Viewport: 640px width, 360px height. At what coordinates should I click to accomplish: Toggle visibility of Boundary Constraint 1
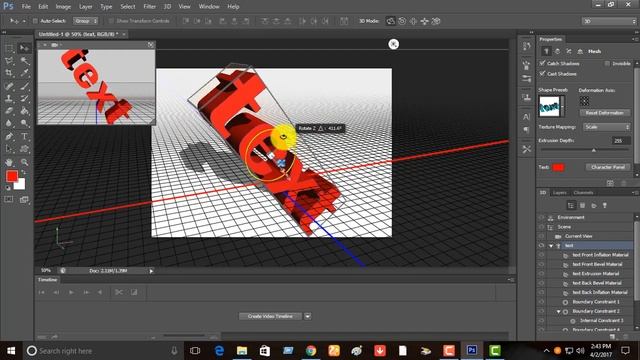click(541, 302)
